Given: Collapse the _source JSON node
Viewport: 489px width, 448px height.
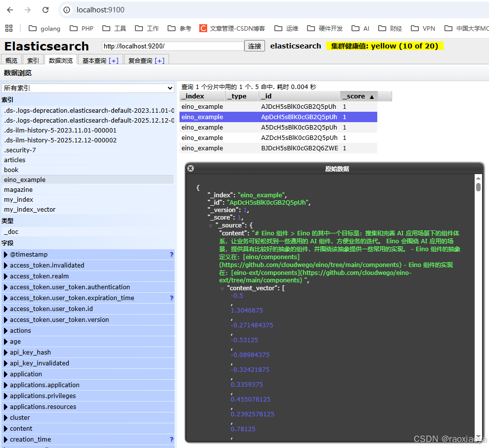Looking at the screenshot, I should [x=211, y=226].
